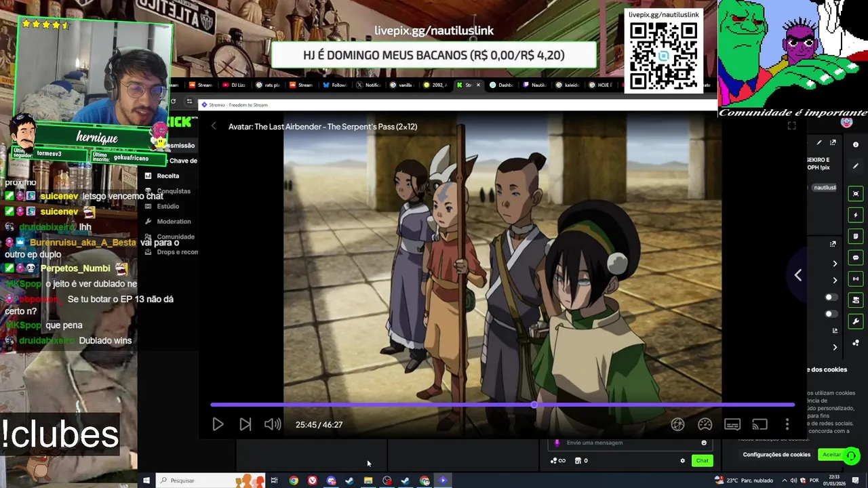The height and width of the screenshot is (488, 868).
Task: Open Kick dashboard info icon
Action: coord(856,144)
